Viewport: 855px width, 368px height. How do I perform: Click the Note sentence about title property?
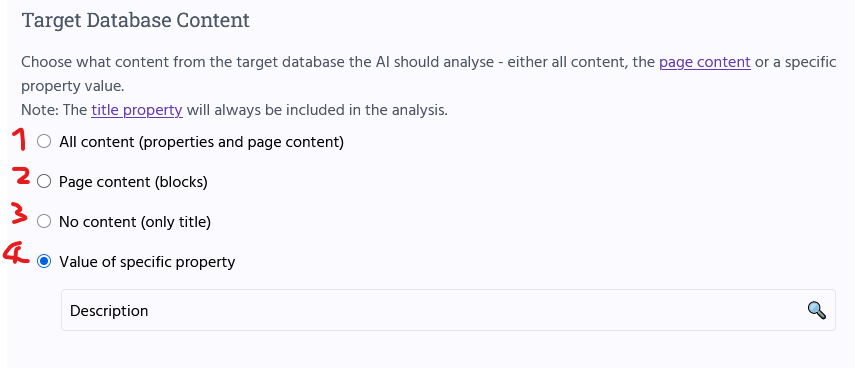pos(234,110)
